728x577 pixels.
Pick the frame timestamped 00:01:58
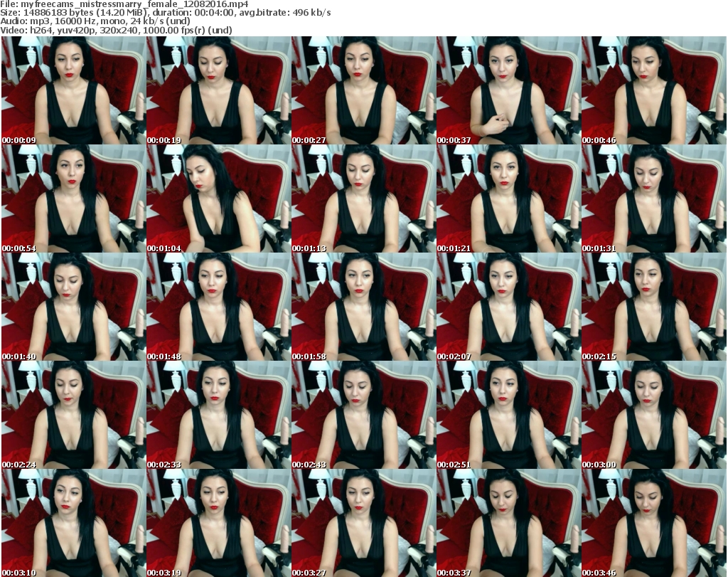click(x=363, y=307)
